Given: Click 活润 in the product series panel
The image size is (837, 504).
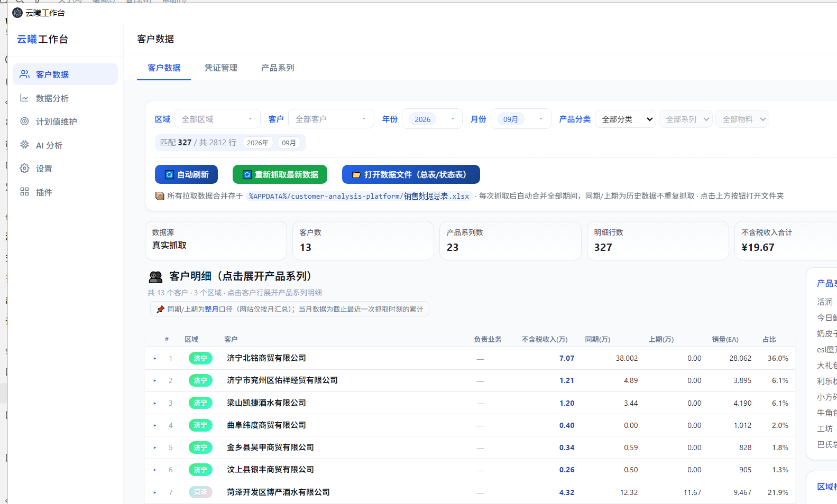Looking at the screenshot, I should (x=824, y=302).
